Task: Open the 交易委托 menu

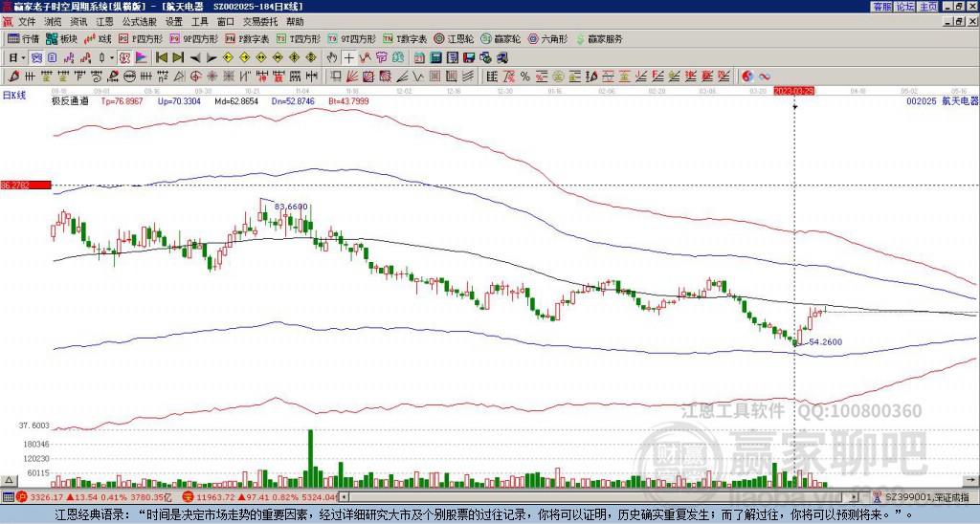Action: (x=260, y=22)
